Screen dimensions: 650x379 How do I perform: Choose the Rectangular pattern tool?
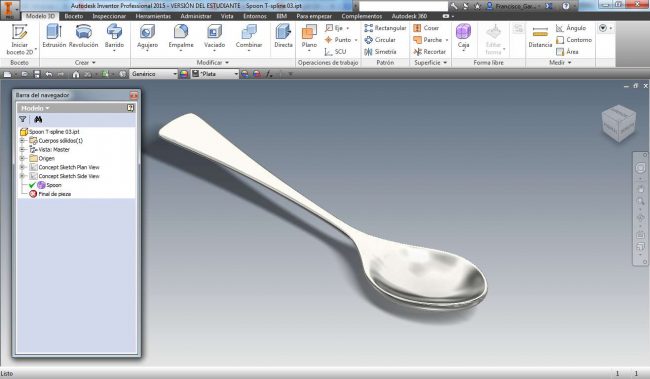click(x=385, y=28)
